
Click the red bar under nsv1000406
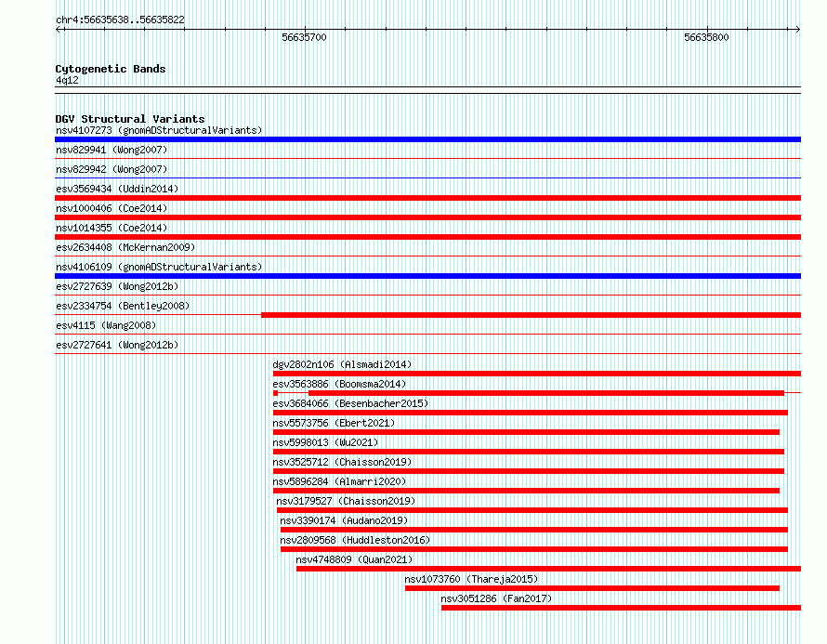427,217
